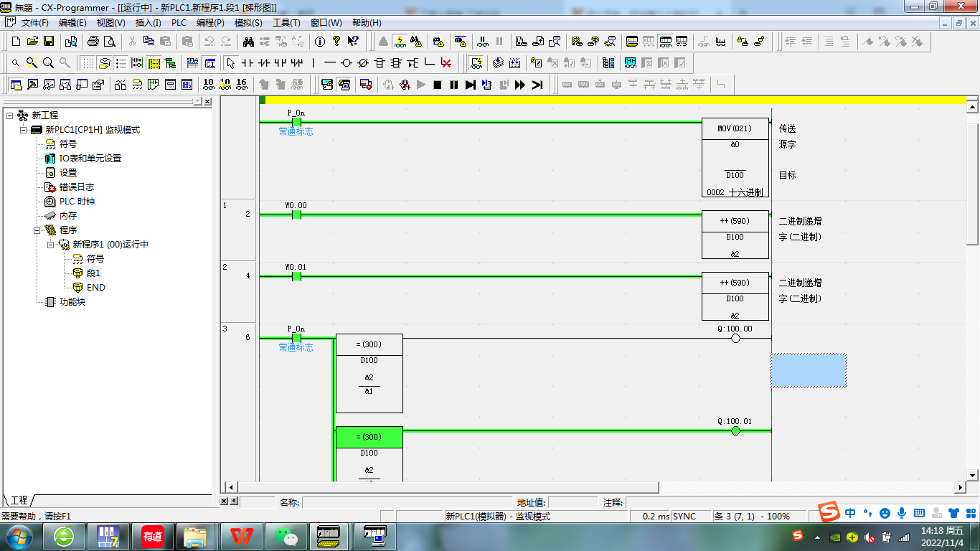This screenshot has width=980, height=551.
Task: Open the 模拟(S) menu
Action: [248, 23]
